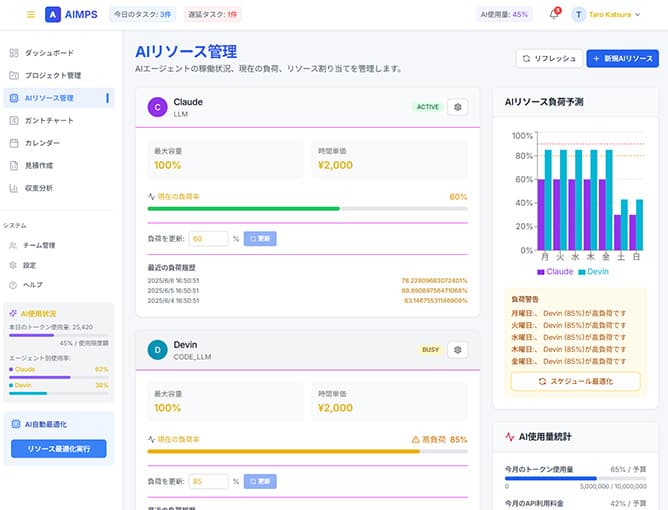Open プロジェクト管理 in the sidebar
The image size is (668, 510).
pyautogui.click(x=59, y=75)
